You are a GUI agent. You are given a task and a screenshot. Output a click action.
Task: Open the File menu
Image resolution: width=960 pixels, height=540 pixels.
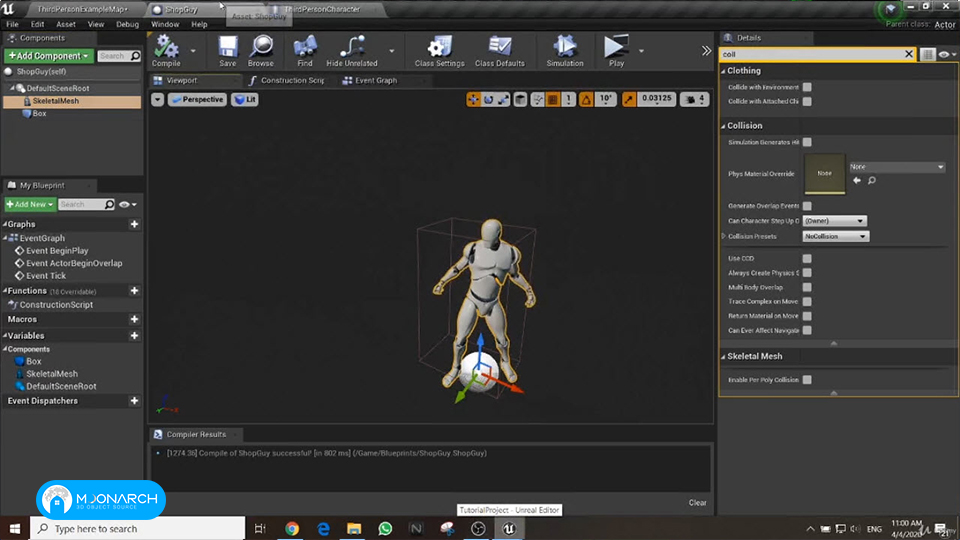[x=12, y=24]
